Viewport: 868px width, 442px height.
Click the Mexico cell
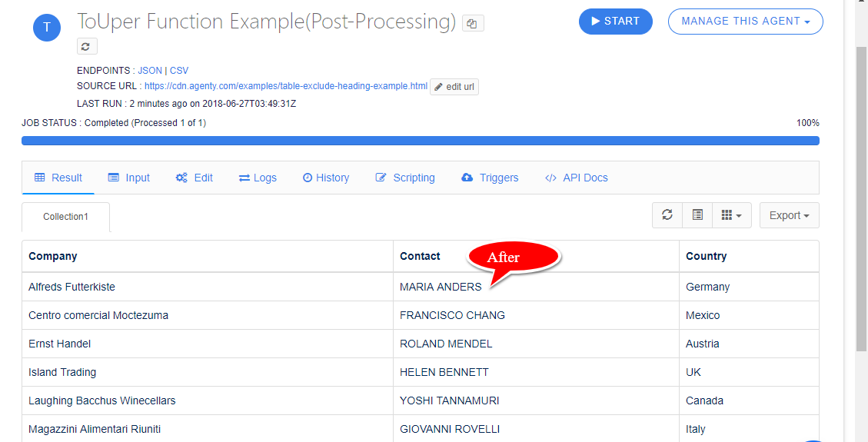749,315
